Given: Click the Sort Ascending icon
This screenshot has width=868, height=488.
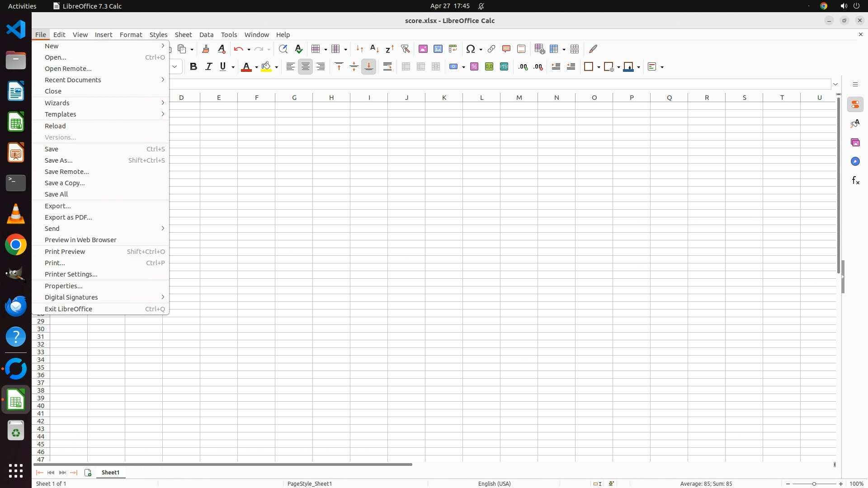Looking at the screenshot, I should point(374,49).
